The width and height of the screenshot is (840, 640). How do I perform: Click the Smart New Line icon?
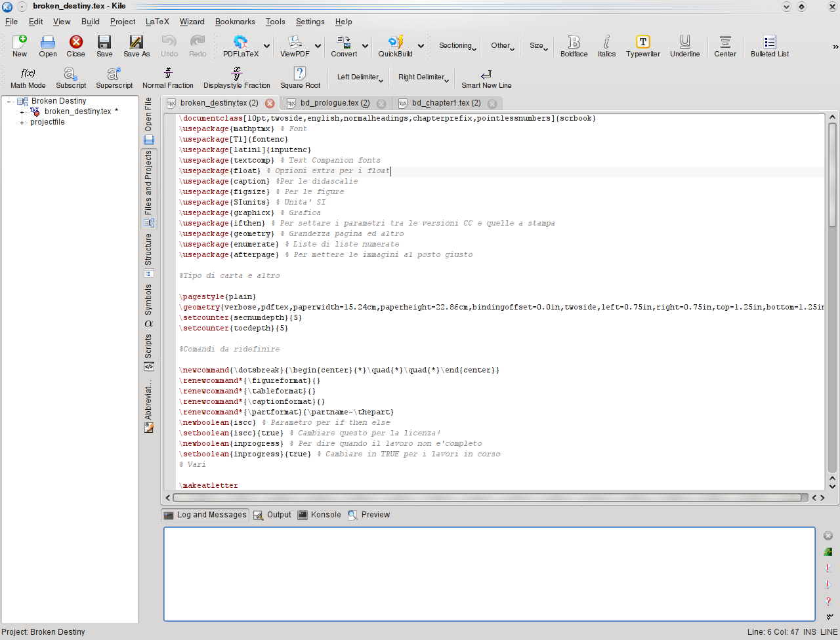tap(486, 77)
